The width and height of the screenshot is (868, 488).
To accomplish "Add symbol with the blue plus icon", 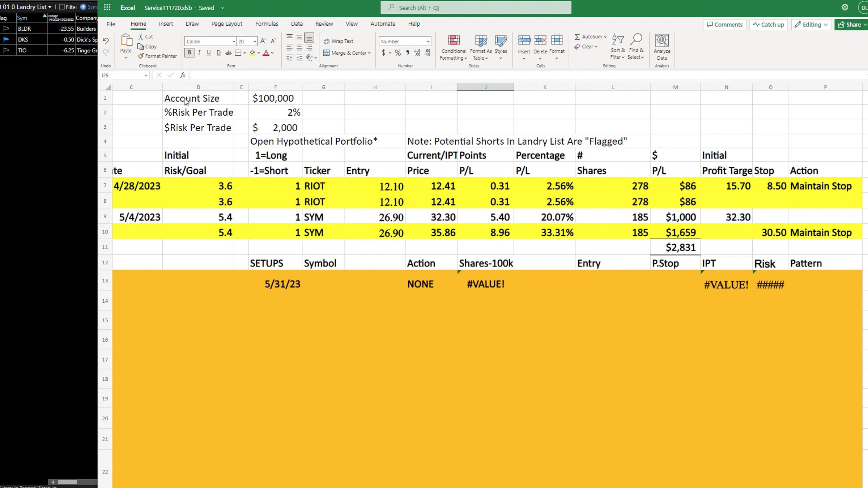I will point(83,7).
